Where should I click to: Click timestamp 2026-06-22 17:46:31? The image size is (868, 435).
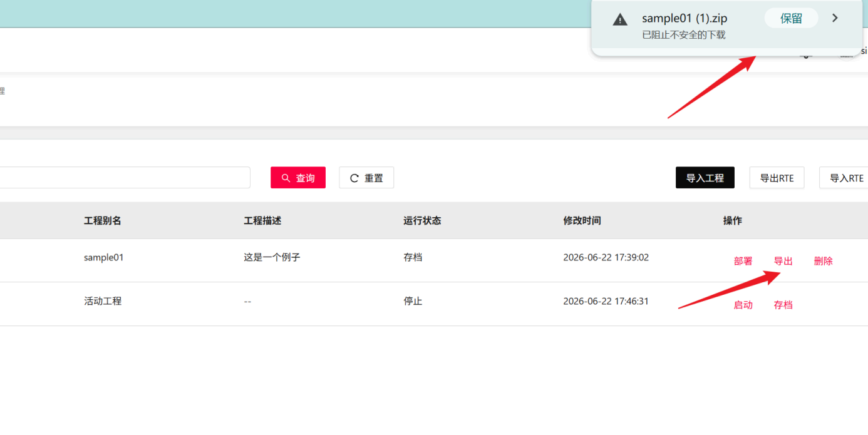tap(606, 301)
